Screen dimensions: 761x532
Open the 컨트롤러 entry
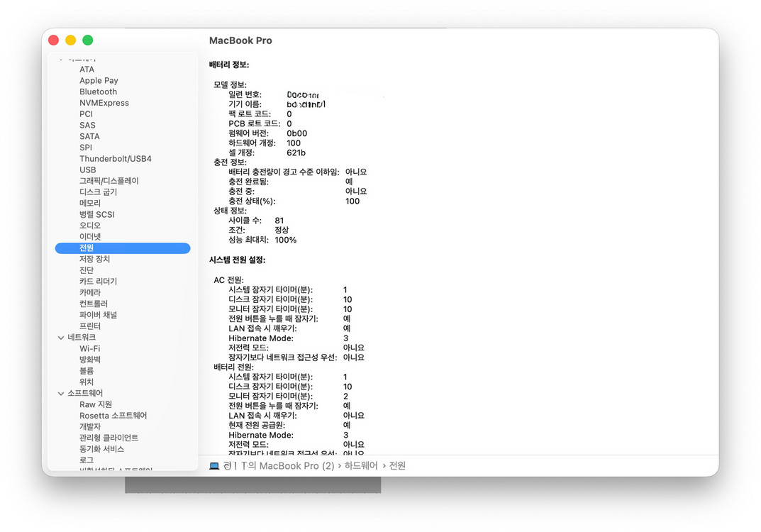click(93, 304)
